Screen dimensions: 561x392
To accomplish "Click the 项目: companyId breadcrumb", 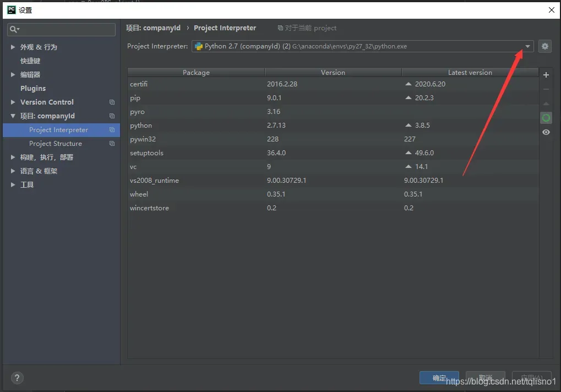I will pos(153,28).
